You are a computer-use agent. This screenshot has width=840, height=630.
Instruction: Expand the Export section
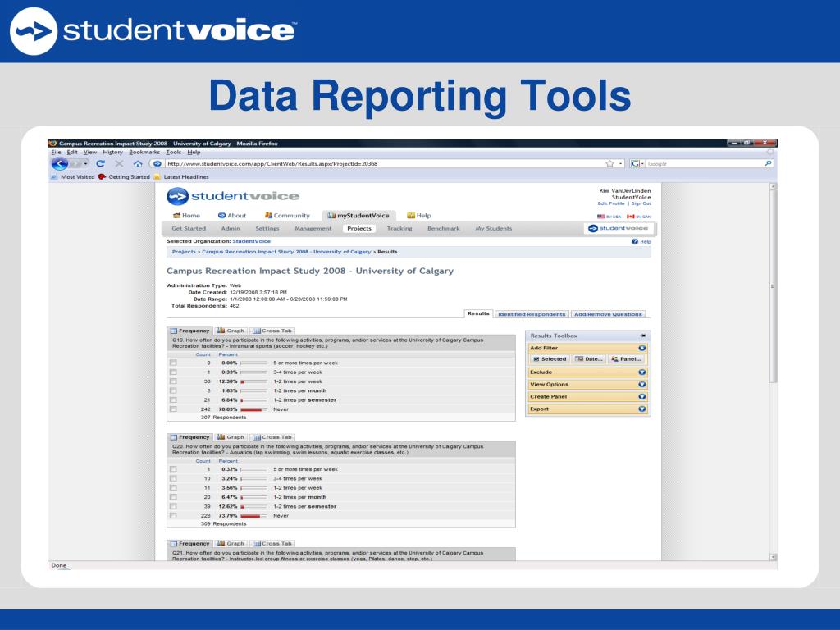642,409
